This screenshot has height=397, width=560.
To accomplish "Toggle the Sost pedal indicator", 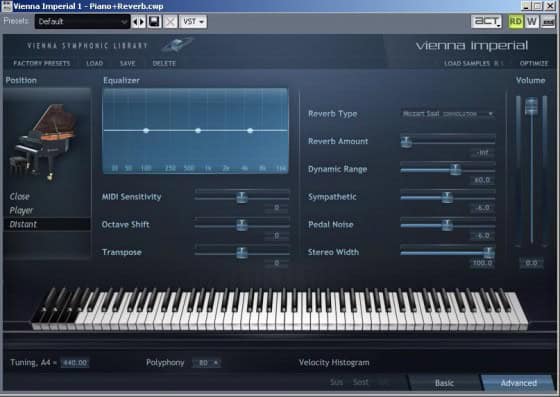I will coord(360,382).
